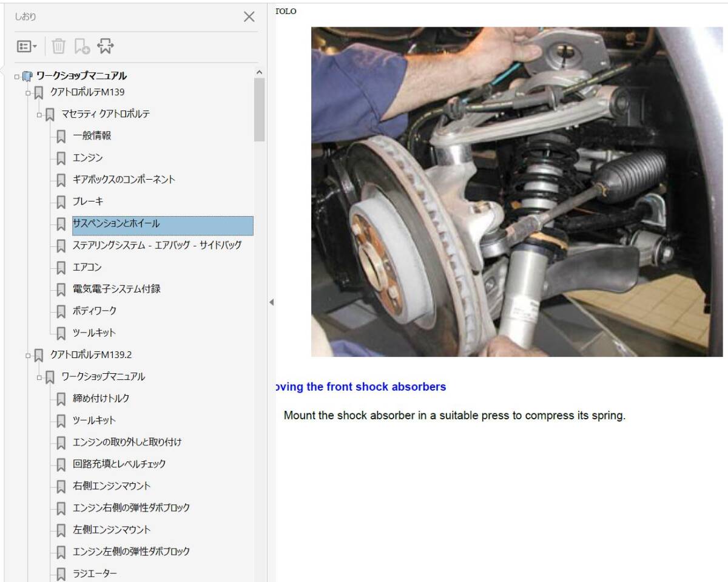Click the bookmark icon beside ボディワーク
The width and height of the screenshot is (728, 582).
tap(61, 311)
